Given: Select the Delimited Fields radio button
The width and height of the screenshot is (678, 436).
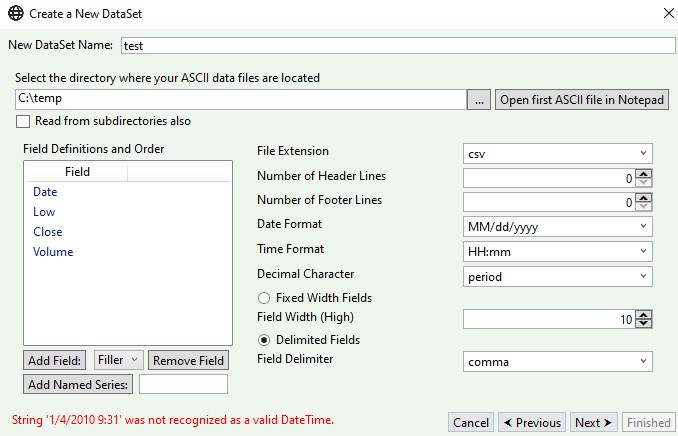Looking at the screenshot, I should pos(264,340).
